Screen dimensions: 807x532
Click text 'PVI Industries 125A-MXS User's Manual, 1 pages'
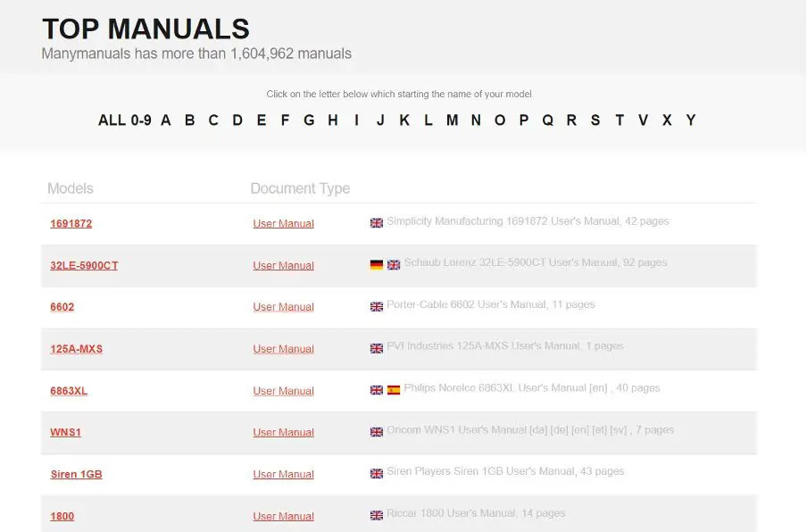505,345
